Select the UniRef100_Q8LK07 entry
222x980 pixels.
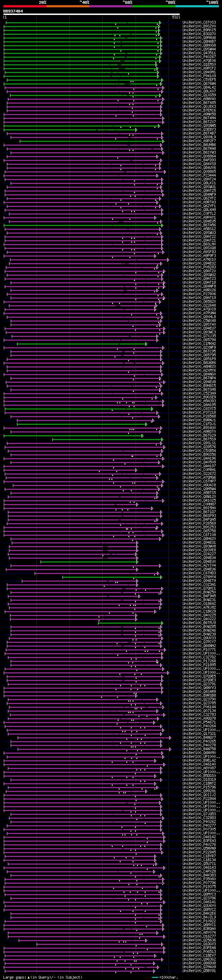199,91
